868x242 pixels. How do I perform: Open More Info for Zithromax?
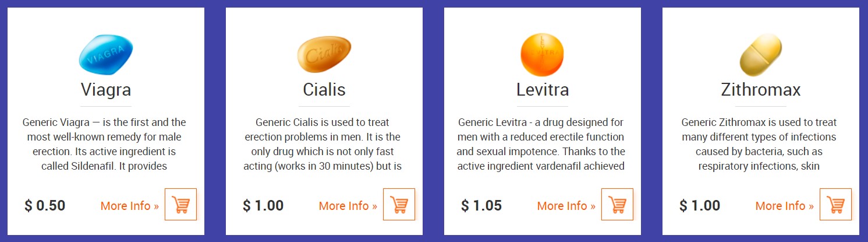click(x=784, y=206)
